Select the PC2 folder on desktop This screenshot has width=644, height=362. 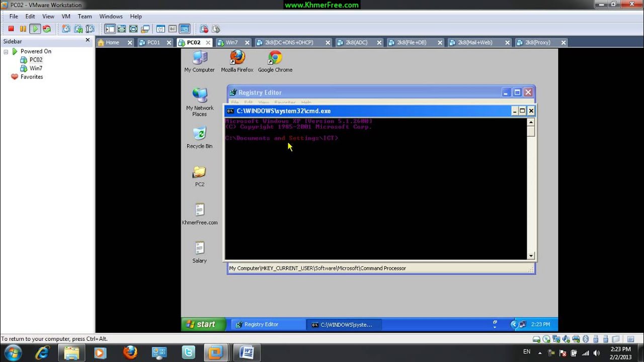[199, 176]
